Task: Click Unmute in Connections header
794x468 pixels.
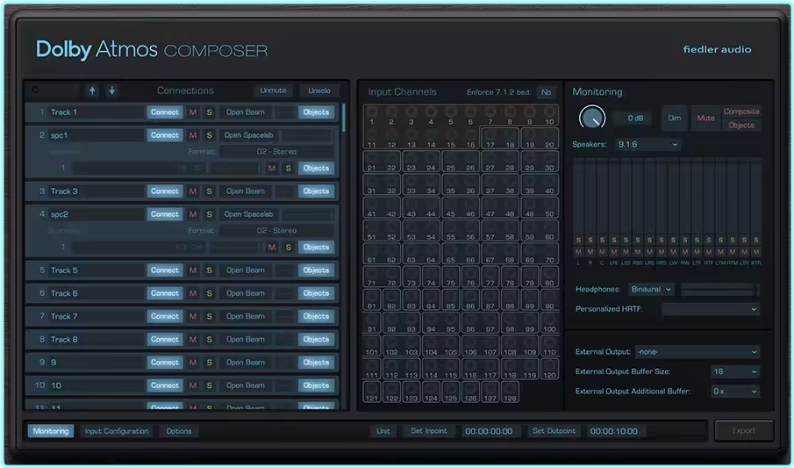Action: (x=273, y=90)
